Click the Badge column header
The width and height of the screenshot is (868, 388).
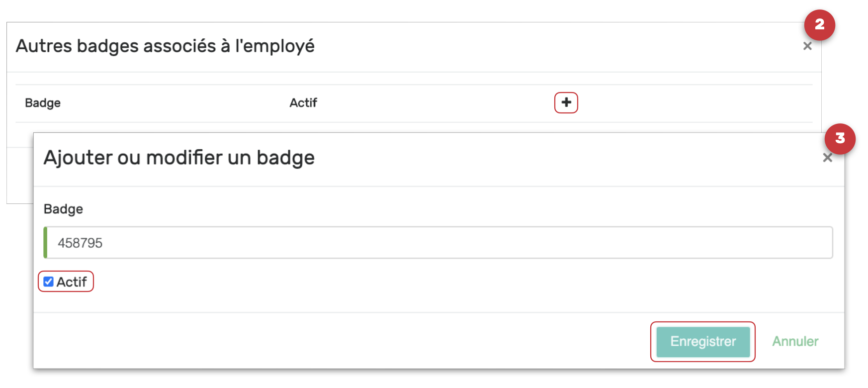(x=43, y=103)
